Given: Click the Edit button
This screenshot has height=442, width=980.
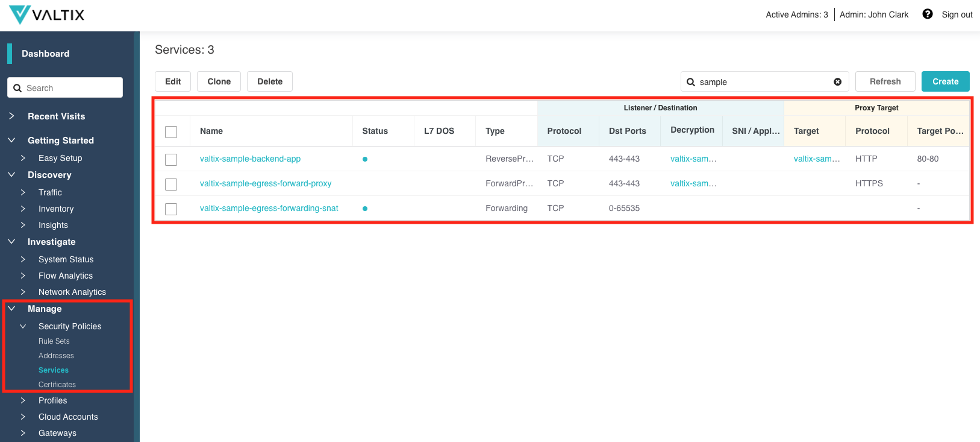Looking at the screenshot, I should point(173,81).
